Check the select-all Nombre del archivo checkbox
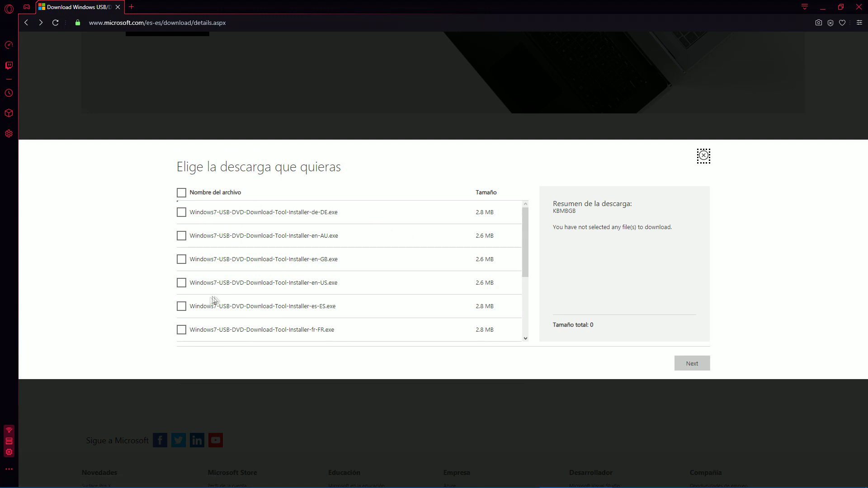The width and height of the screenshot is (868, 488). coord(181,193)
